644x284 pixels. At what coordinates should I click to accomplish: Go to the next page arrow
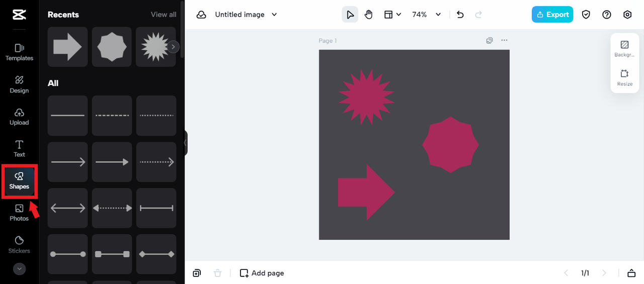coord(604,273)
